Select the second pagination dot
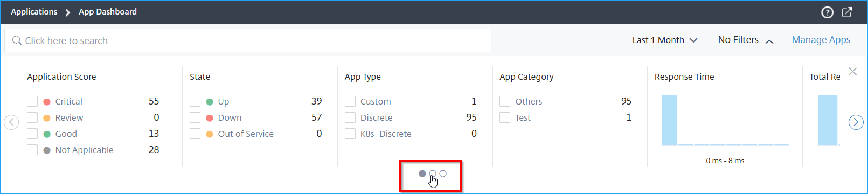Viewport: 868px width, 194px height. tap(433, 174)
